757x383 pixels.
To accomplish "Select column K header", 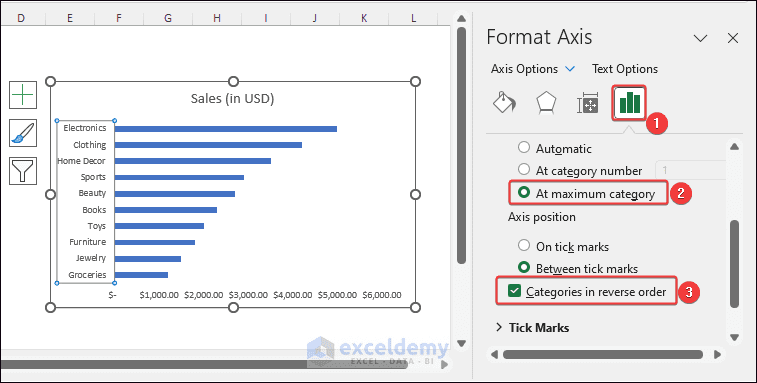I will coord(364,18).
